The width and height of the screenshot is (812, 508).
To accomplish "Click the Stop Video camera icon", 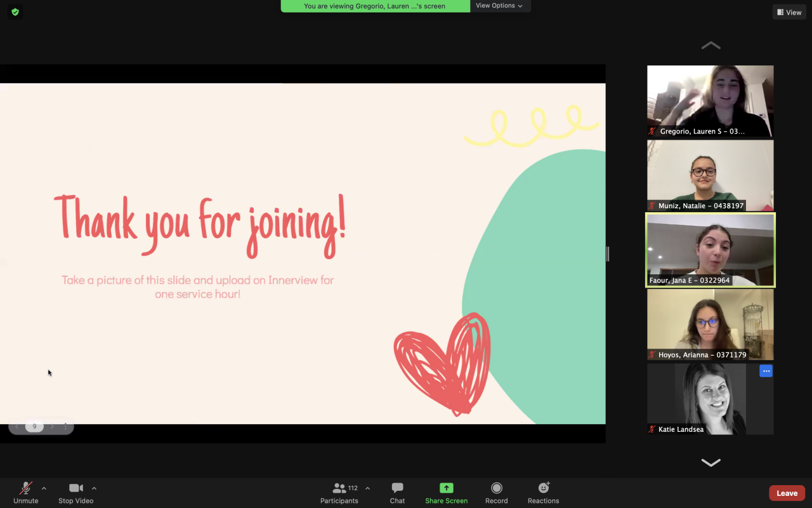I will pos(76,488).
